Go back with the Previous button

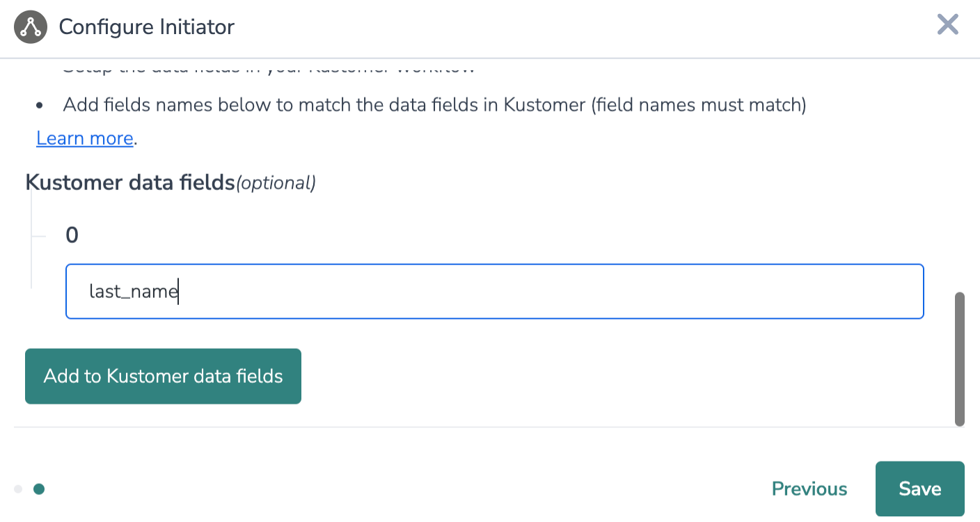[809, 489]
